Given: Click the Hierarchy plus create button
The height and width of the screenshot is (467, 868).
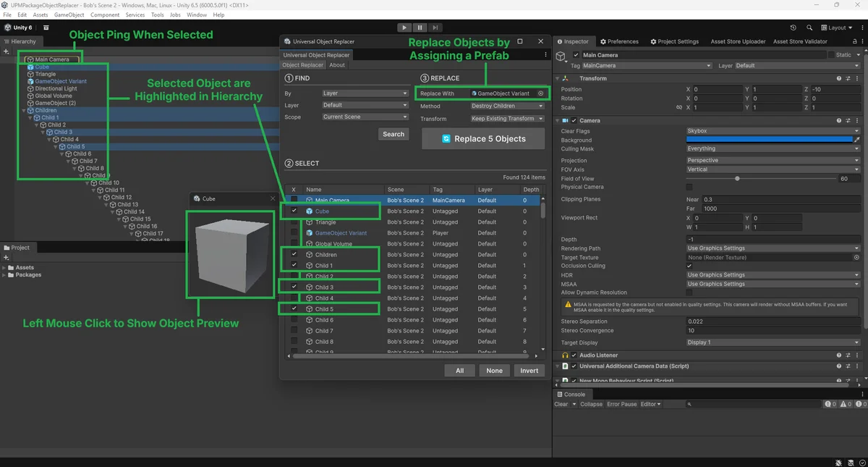Looking at the screenshot, I should coord(6,51).
